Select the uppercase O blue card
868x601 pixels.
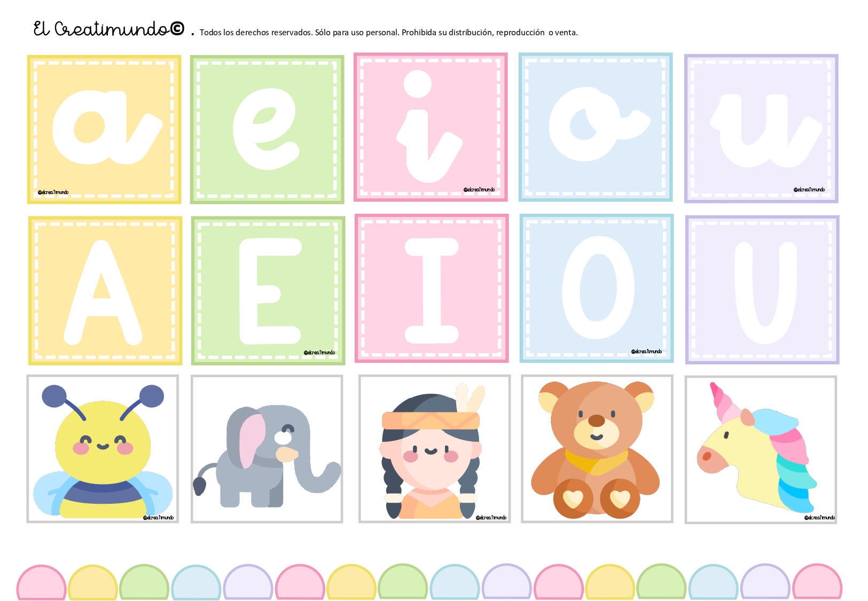point(597,288)
